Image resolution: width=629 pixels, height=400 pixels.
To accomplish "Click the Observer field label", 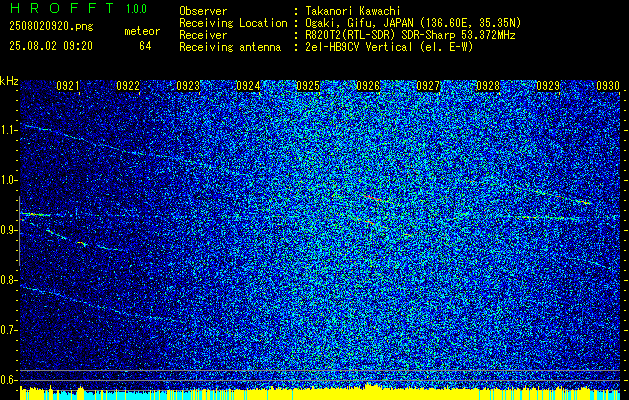I will (x=203, y=11).
